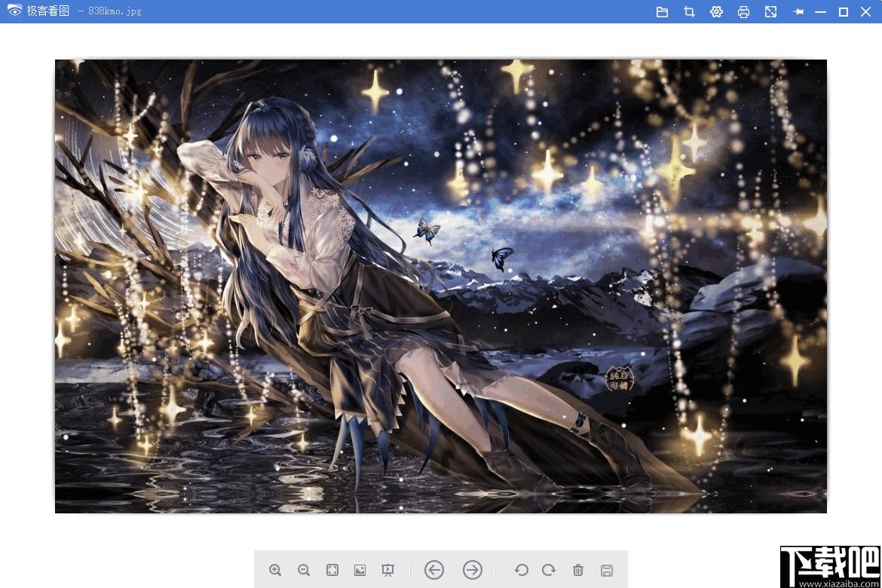
Task: Go to the next image
Action: click(x=473, y=570)
